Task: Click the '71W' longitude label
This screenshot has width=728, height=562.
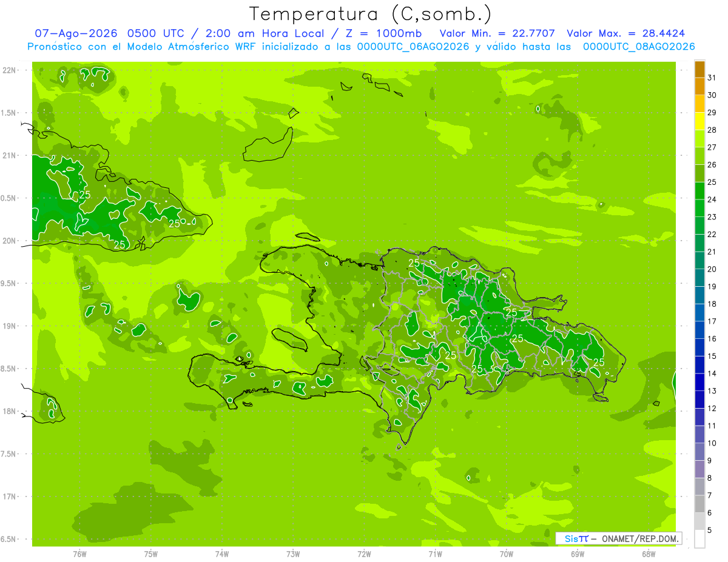Action: [x=435, y=554]
